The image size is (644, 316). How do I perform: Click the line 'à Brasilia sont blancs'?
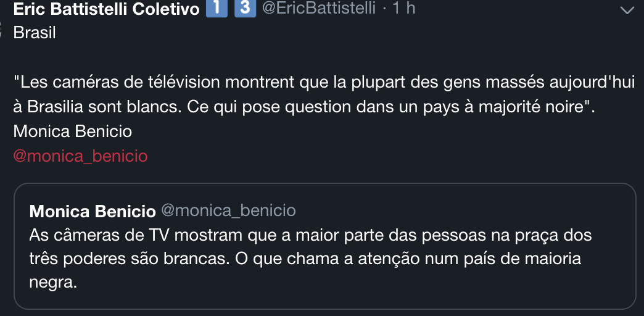pos(304,107)
